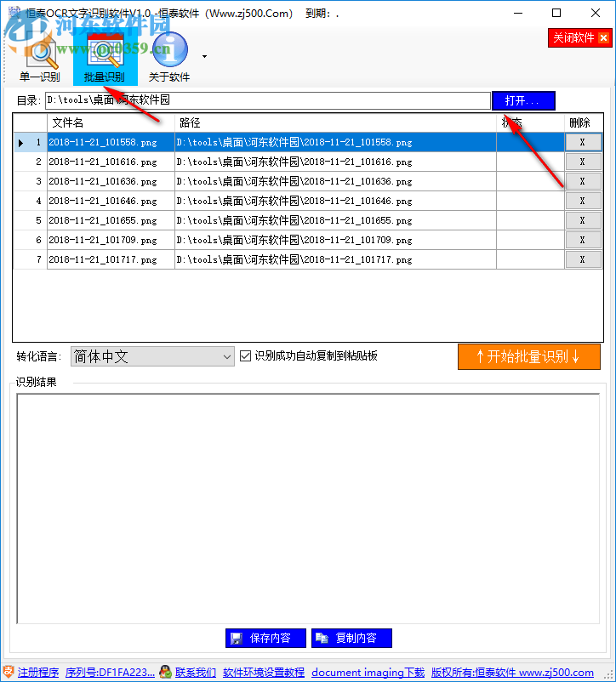Click the 文件名 column header
This screenshot has width=616, height=682.
(111, 123)
